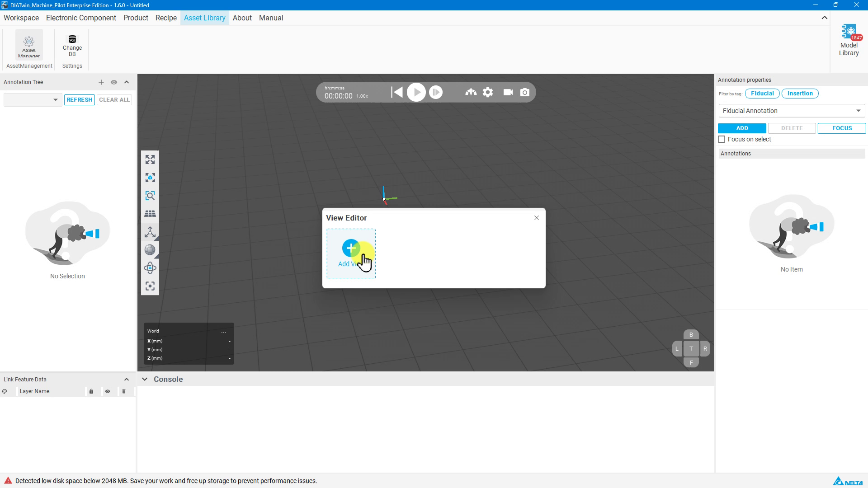The width and height of the screenshot is (868, 488).
Task: Click the link icon beside Layer Name
Action: coord(5,391)
